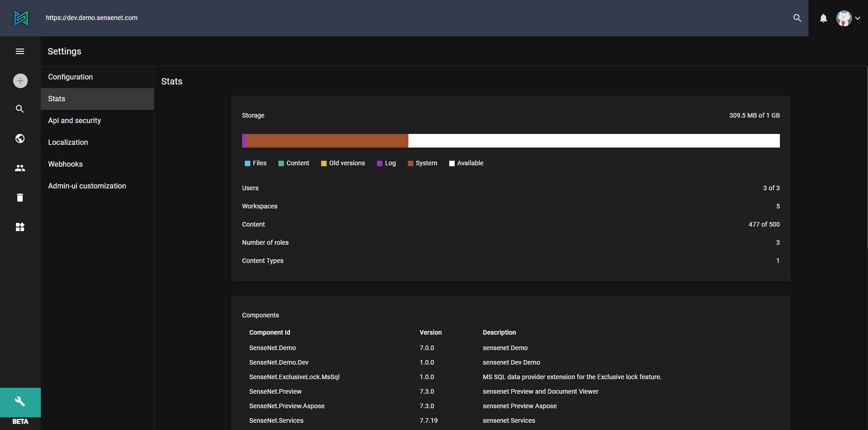Select the SenseNet.Demo component row
The image size is (868, 430).
point(511,348)
